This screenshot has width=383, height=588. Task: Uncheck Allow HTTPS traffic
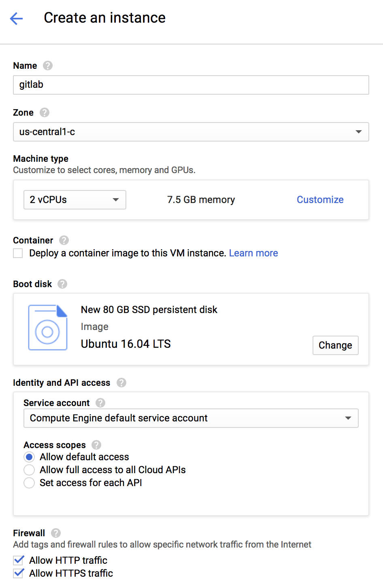coord(18,573)
